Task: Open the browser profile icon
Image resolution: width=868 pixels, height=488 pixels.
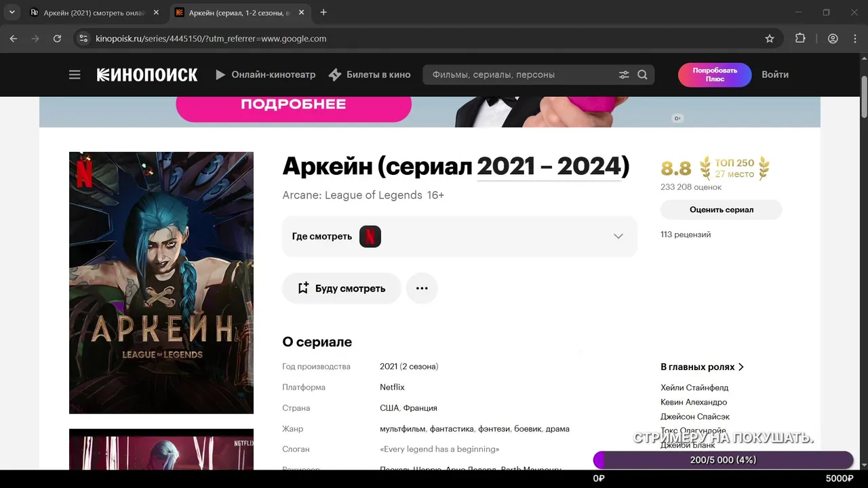Action: (x=833, y=39)
